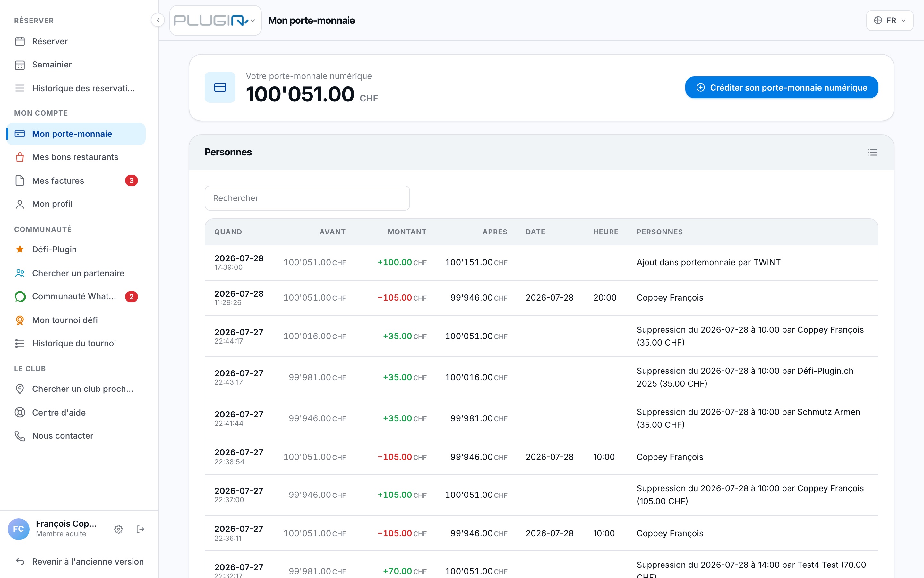Click 'Ajout dans portemonnaie par TWINT' row text

pos(708,263)
